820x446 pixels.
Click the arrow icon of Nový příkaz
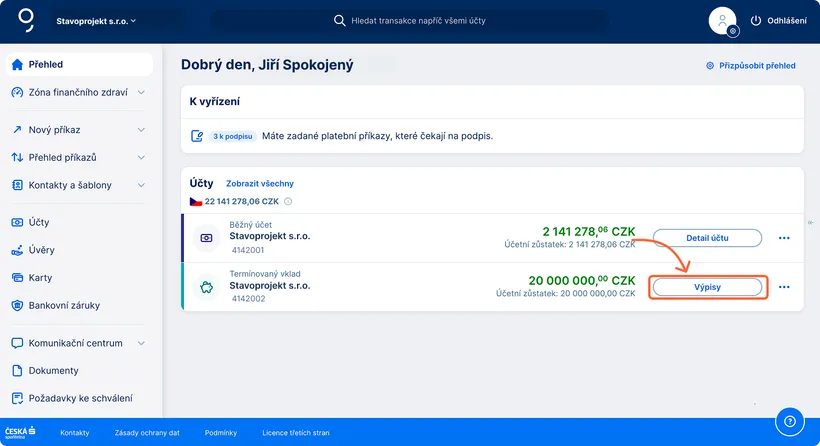(x=17, y=130)
